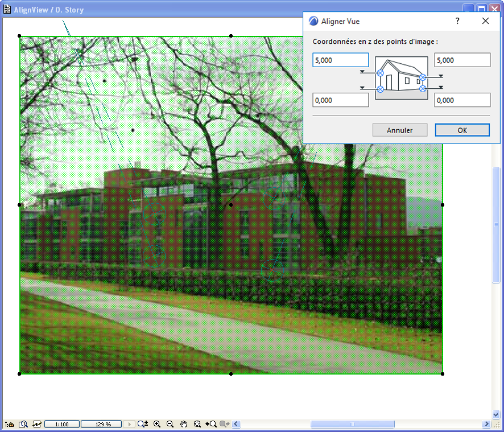Open the quick view magnifier icon
The height and width of the screenshot is (432, 504).
click(x=23, y=424)
